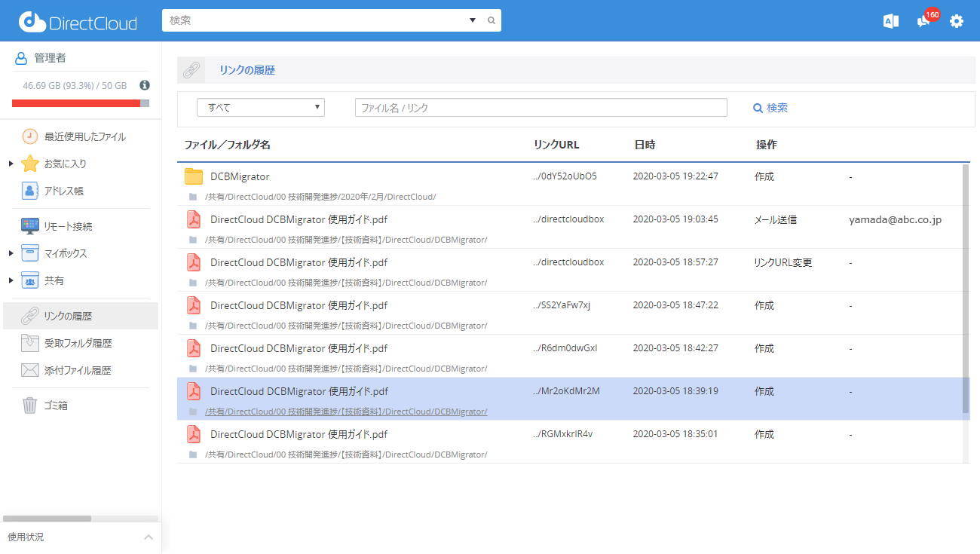Click the DCBMigrator folder icon
The image size is (980, 554).
pyautogui.click(x=194, y=176)
